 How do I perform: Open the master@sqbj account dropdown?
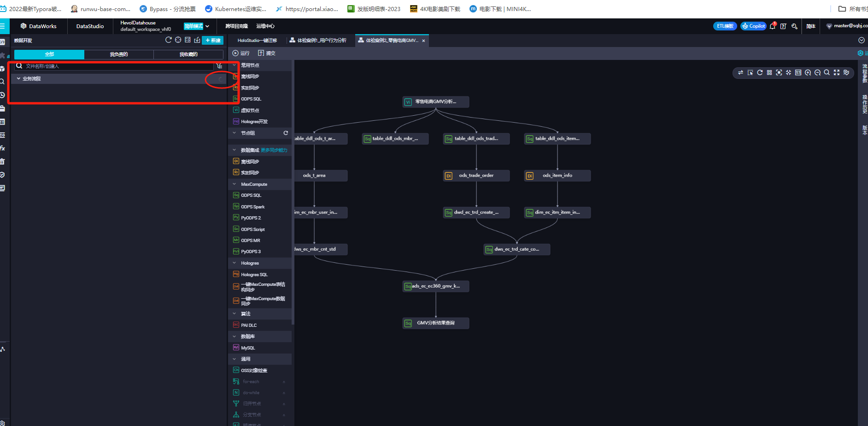coord(847,26)
